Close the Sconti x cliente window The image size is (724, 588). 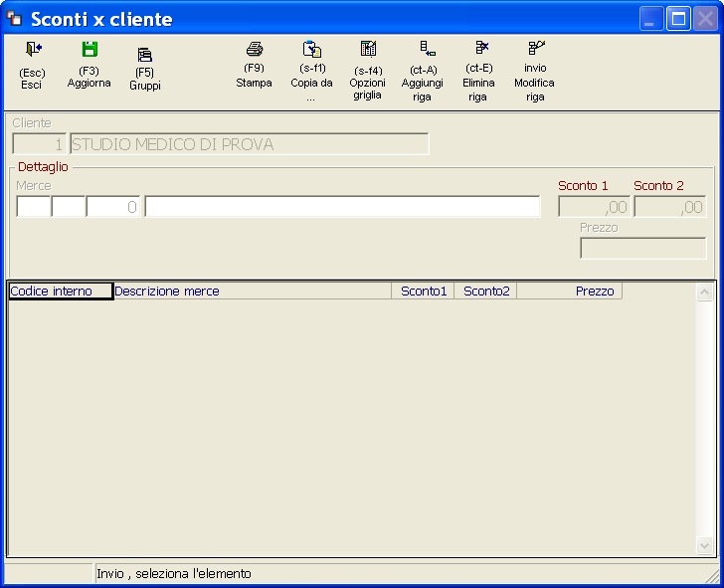tap(705, 19)
